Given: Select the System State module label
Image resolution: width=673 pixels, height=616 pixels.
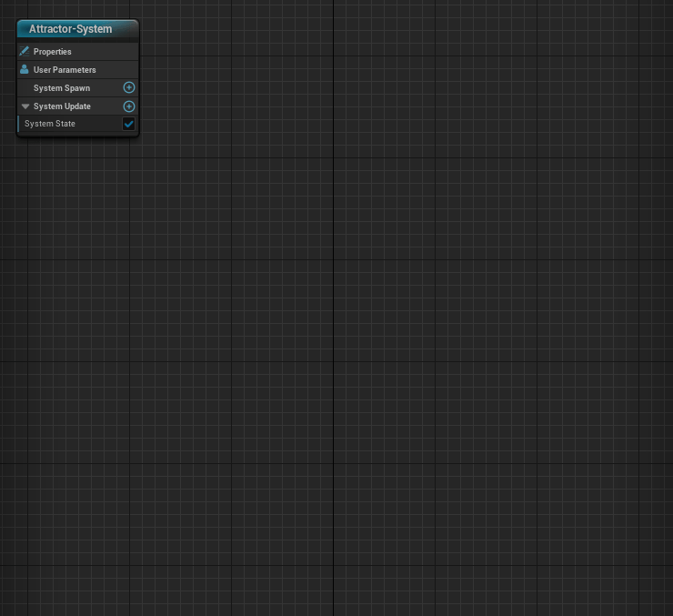Looking at the screenshot, I should point(50,124).
